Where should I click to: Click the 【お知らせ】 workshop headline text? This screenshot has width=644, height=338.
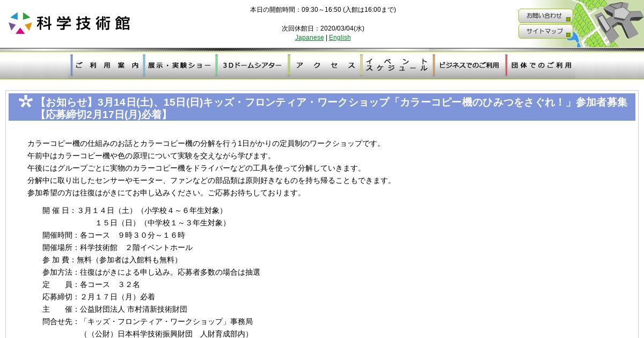pyautogui.click(x=332, y=108)
